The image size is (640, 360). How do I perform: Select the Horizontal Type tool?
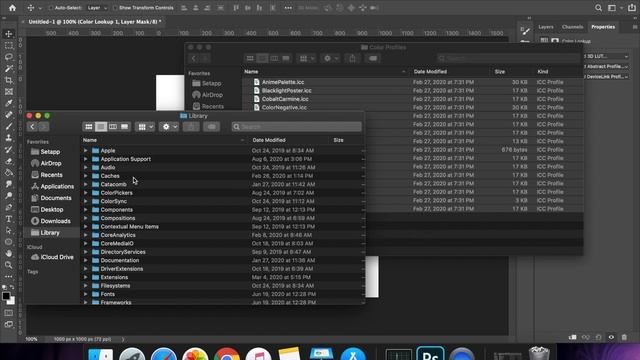click(x=9, y=219)
